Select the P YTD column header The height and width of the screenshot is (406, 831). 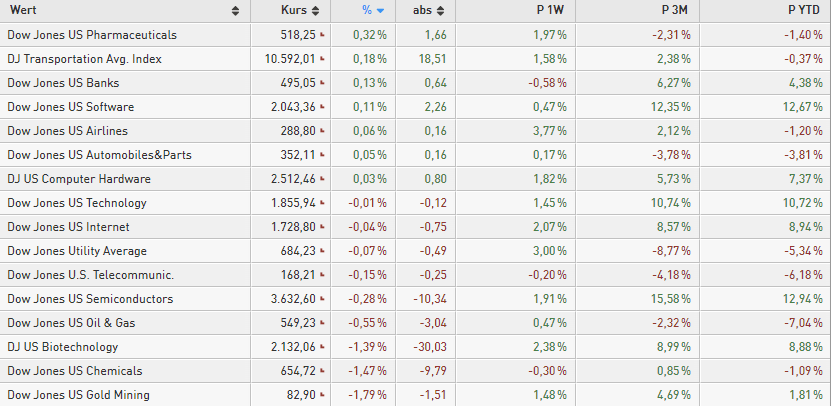click(803, 10)
